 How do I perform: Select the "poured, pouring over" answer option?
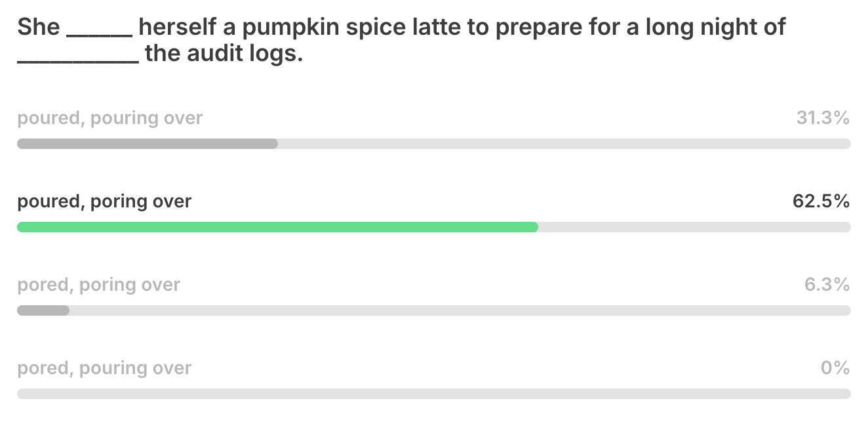[x=109, y=118]
